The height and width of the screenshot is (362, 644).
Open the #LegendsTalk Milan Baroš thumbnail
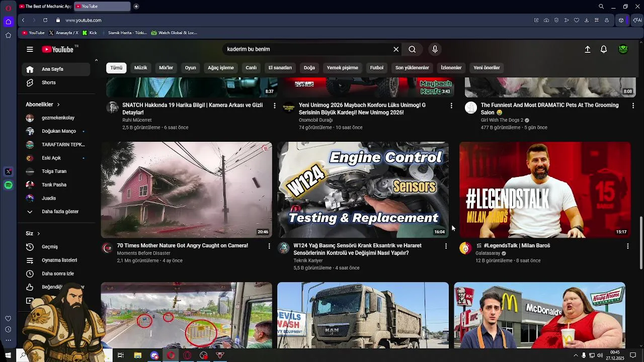(x=545, y=190)
